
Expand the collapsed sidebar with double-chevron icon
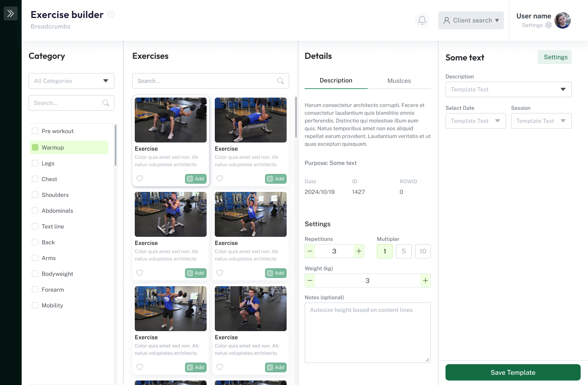(x=11, y=13)
